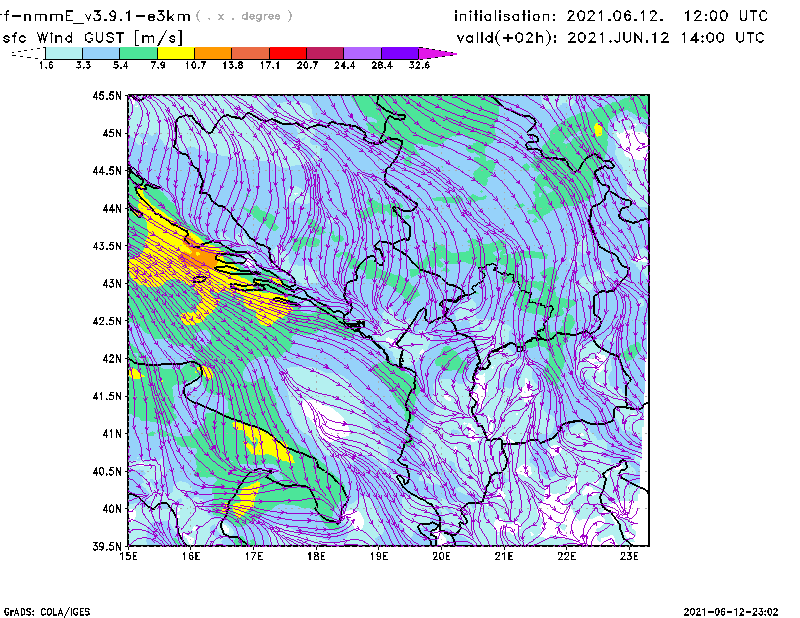The height and width of the screenshot is (618, 800).
Task: Click the crimson 20.7–24.4 legend swatch
Action: (x=325, y=53)
